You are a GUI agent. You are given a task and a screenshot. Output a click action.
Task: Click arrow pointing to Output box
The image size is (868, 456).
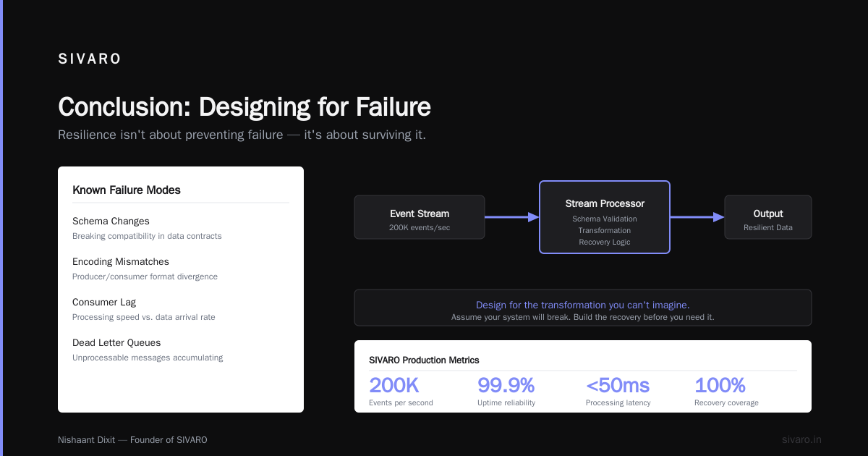pos(697,217)
